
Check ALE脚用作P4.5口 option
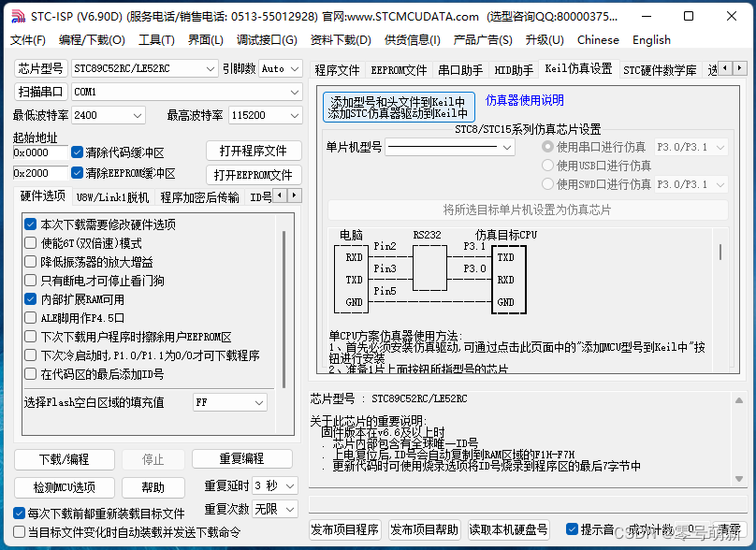30,318
